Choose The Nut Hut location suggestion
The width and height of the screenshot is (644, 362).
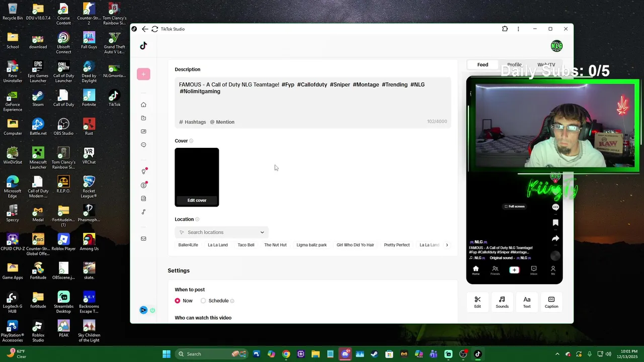tap(275, 245)
